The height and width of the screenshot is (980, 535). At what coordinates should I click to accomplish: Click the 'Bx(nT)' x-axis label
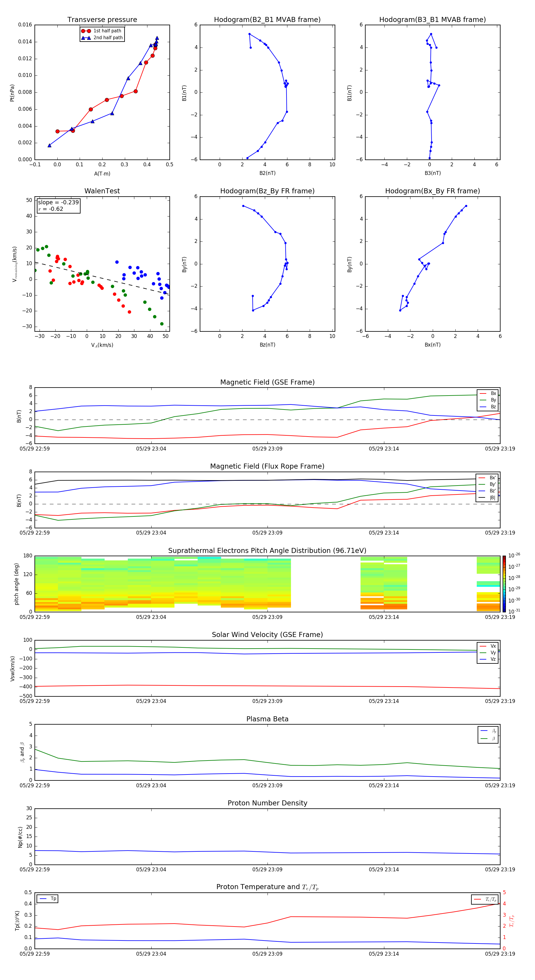432,345
